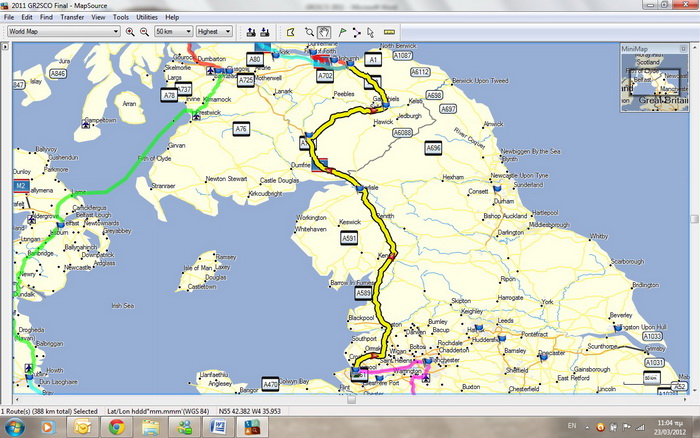Click the Windows Start button

[x=14, y=426]
